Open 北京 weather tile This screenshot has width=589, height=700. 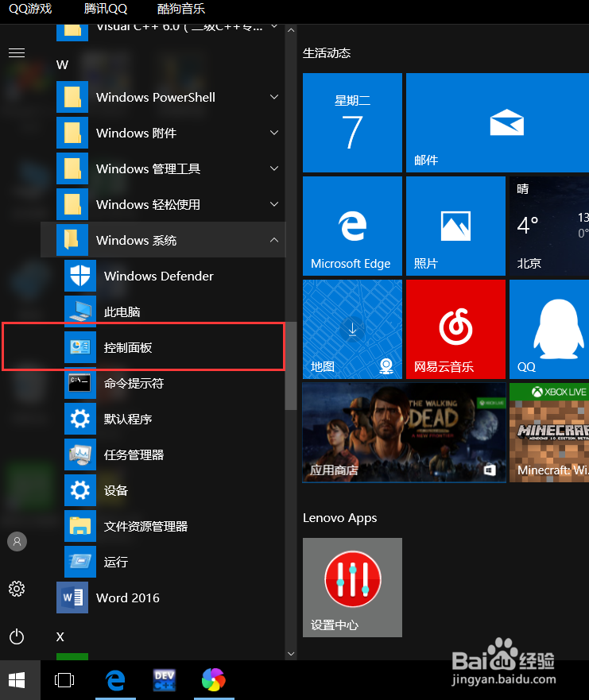[549, 226]
